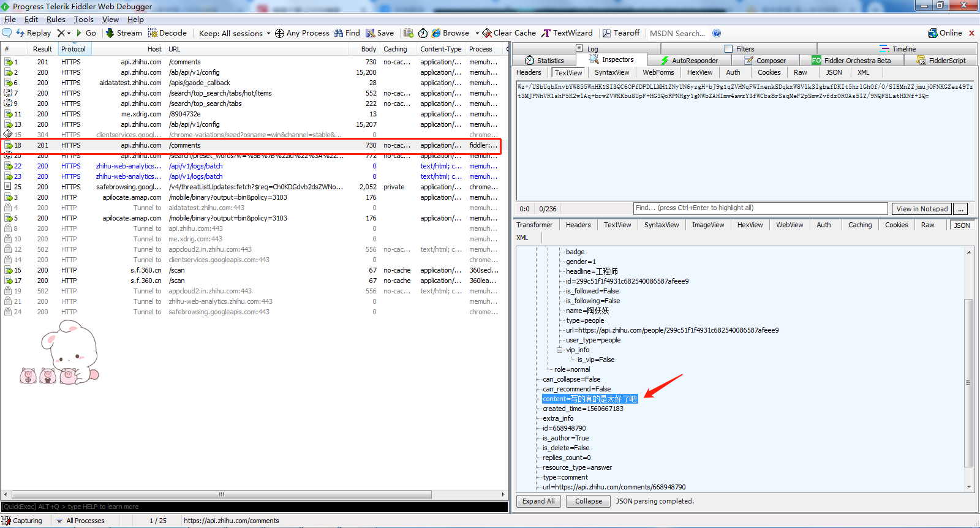Image resolution: width=980 pixels, height=528 pixels.
Task: Click the Expand All button
Action: coord(539,501)
